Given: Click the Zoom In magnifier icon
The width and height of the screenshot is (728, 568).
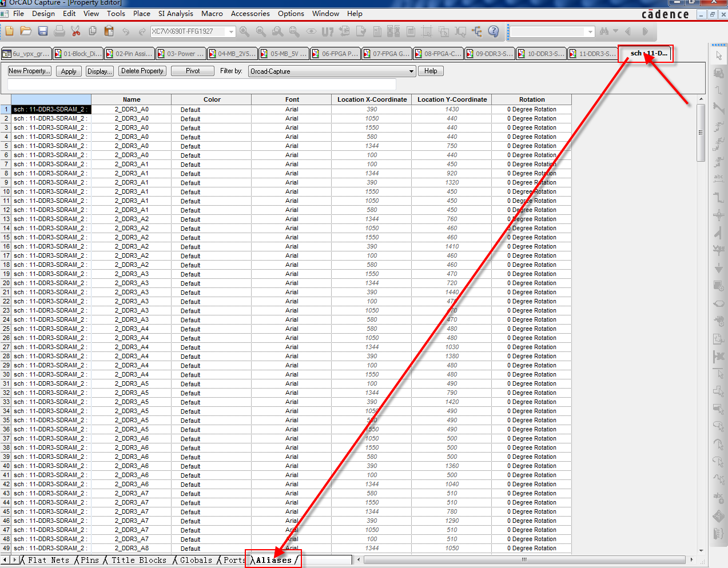Looking at the screenshot, I should pos(244,31).
